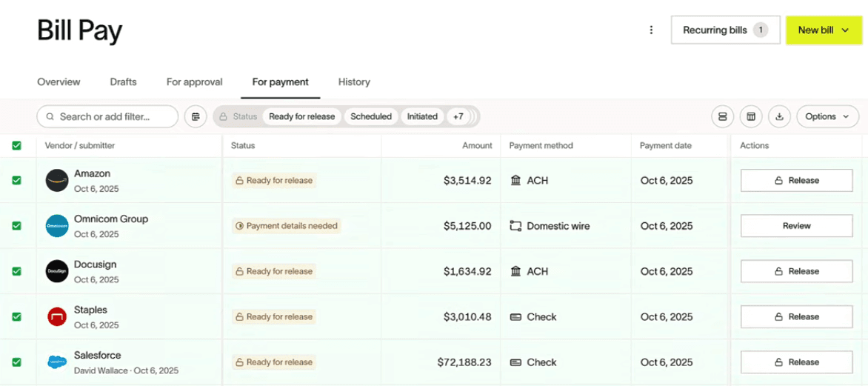The width and height of the screenshot is (868, 386).
Task: Click the Actions column header
Action: [x=755, y=146]
